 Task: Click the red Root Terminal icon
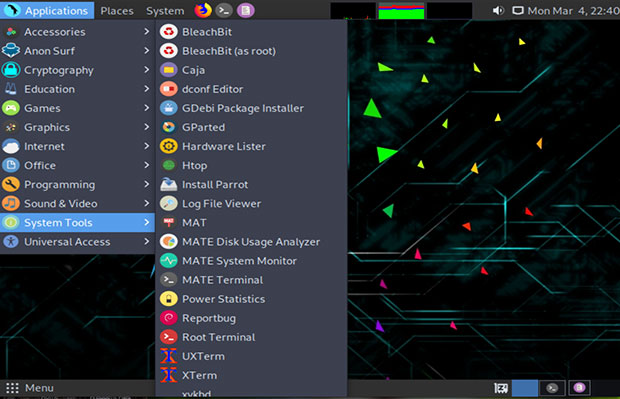168,337
